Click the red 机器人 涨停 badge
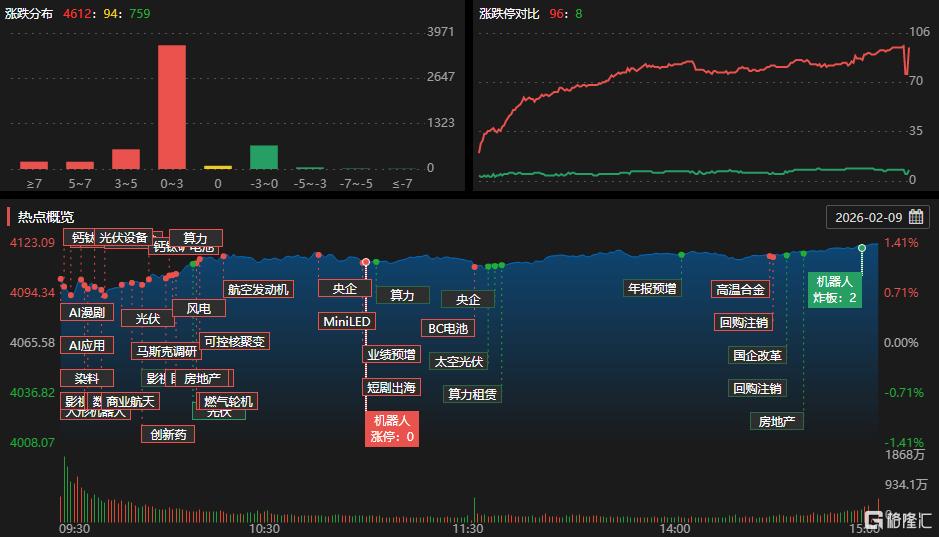The image size is (939, 537). (x=392, y=429)
